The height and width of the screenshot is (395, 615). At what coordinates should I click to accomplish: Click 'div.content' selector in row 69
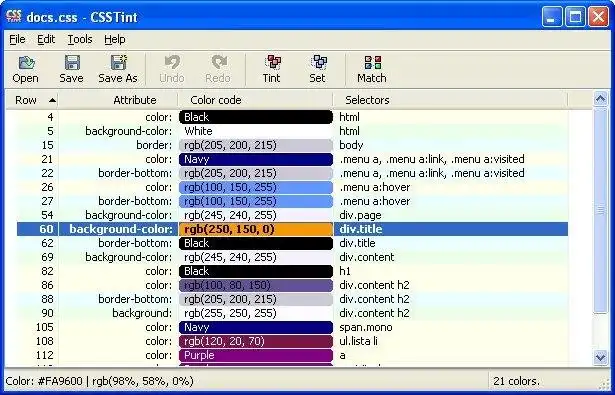367,257
